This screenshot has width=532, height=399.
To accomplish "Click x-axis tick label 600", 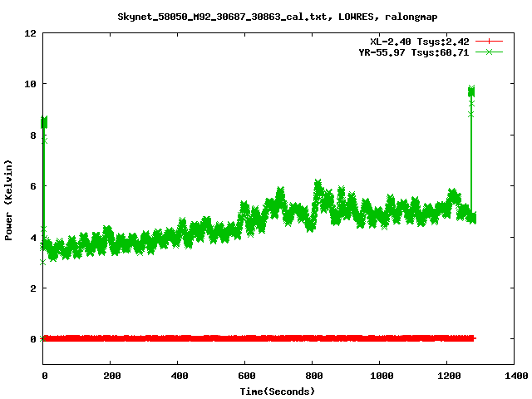I will [x=247, y=376].
